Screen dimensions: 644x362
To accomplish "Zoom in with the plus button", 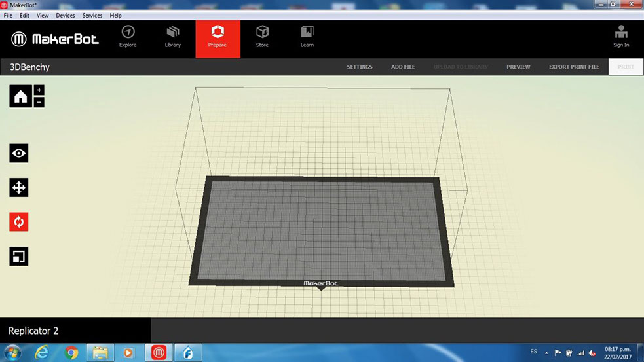I will coord(39,90).
